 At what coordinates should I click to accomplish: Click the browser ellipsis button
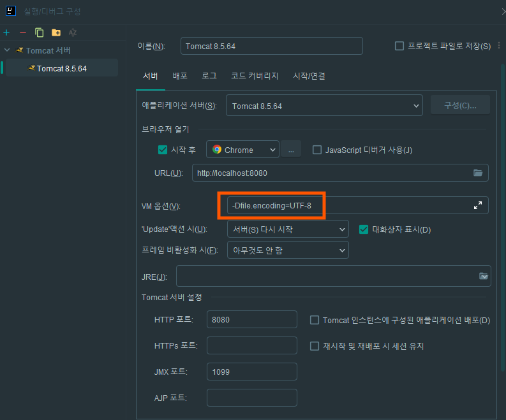pyautogui.click(x=291, y=149)
